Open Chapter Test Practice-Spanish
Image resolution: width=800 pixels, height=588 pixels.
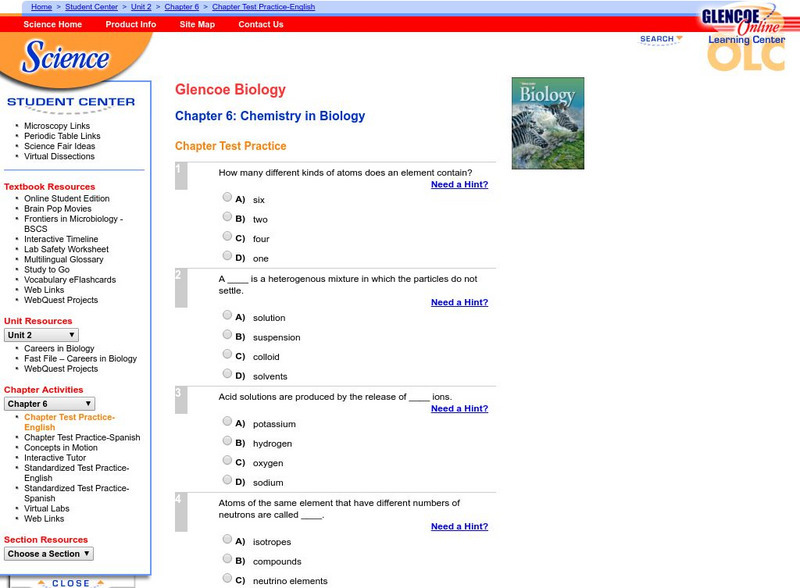(82, 437)
